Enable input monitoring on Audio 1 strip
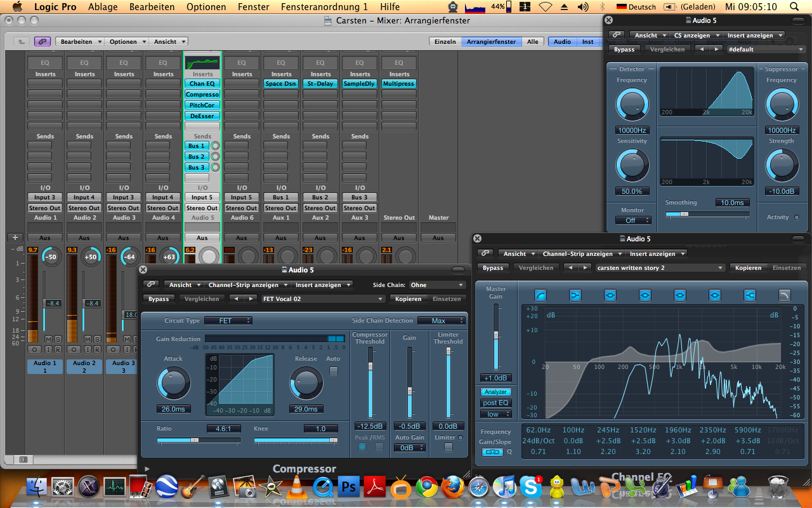Viewport: 812px width, 508px height. [48, 349]
